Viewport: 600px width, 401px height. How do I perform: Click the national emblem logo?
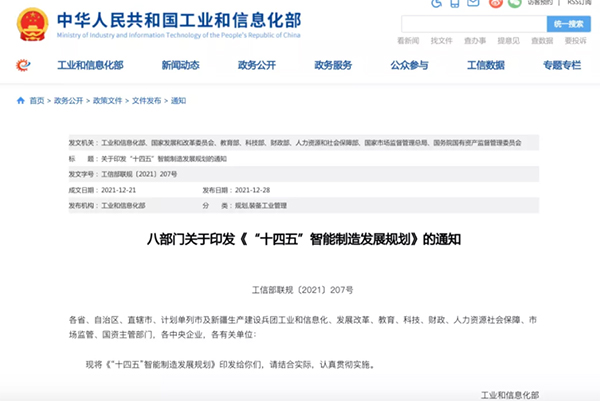(x=33, y=24)
